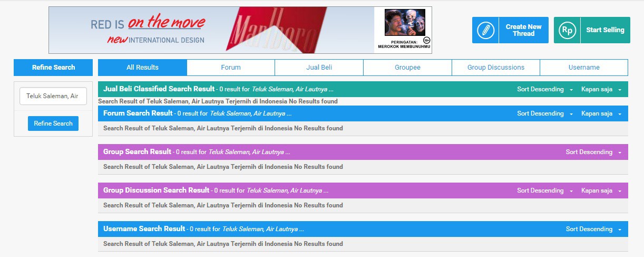644x257 pixels.
Task: Select the All Results tab
Action: click(142, 68)
